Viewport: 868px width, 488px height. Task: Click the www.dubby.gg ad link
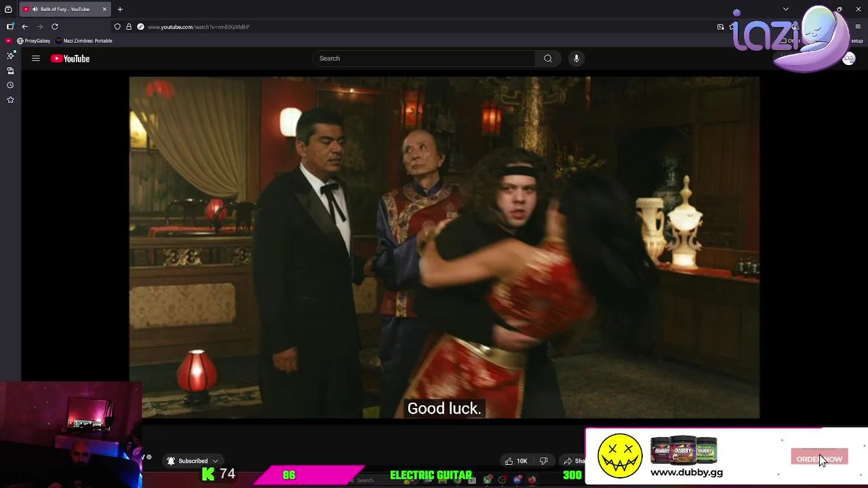click(686, 472)
